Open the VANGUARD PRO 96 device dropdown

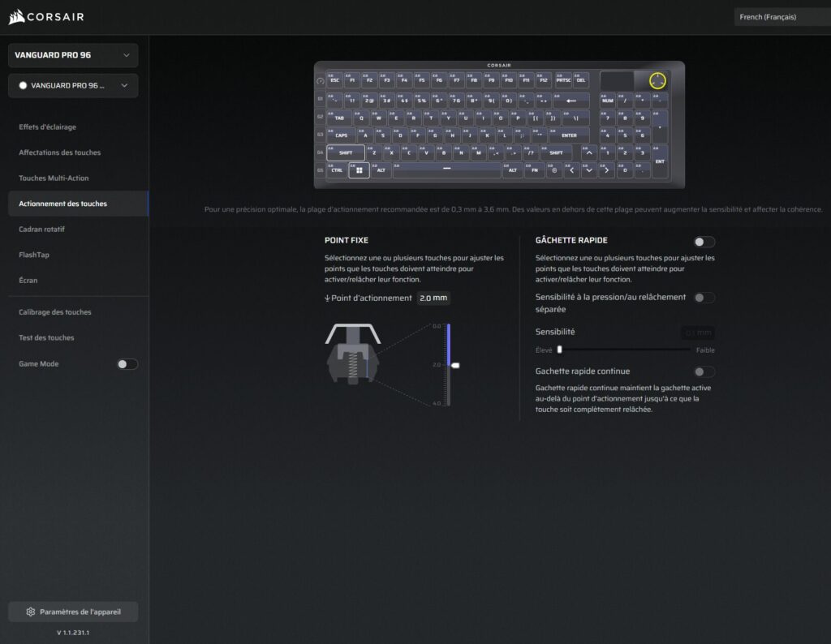click(72, 55)
